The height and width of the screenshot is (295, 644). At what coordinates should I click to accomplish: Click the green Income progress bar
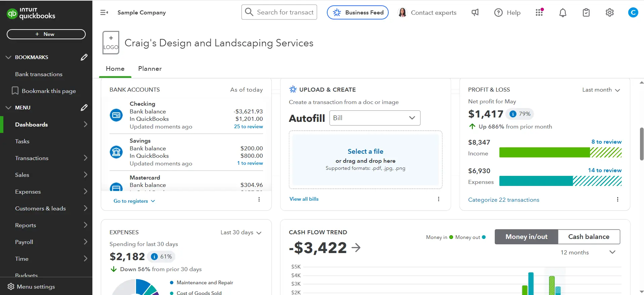click(560, 152)
